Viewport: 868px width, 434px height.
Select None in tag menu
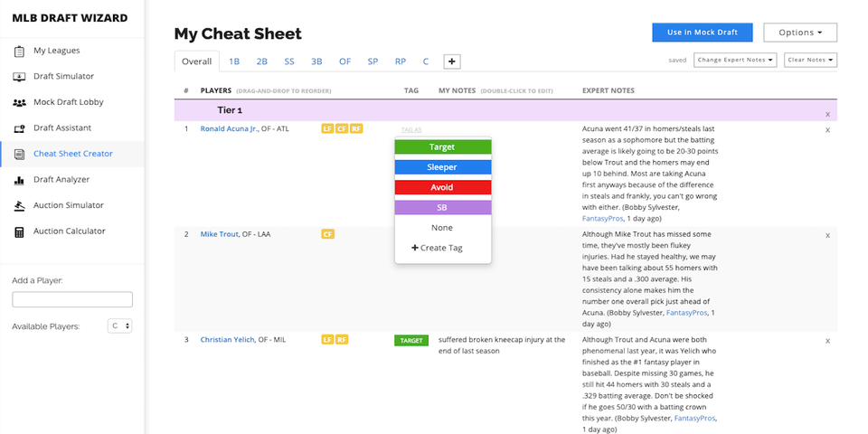(x=442, y=228)
